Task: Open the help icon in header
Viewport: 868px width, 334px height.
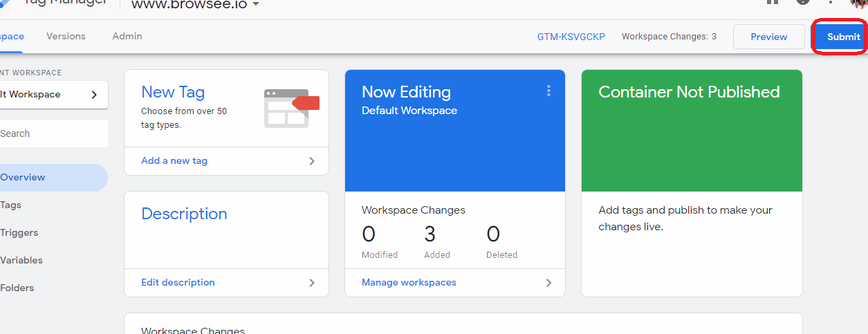Action: point(803,2)
